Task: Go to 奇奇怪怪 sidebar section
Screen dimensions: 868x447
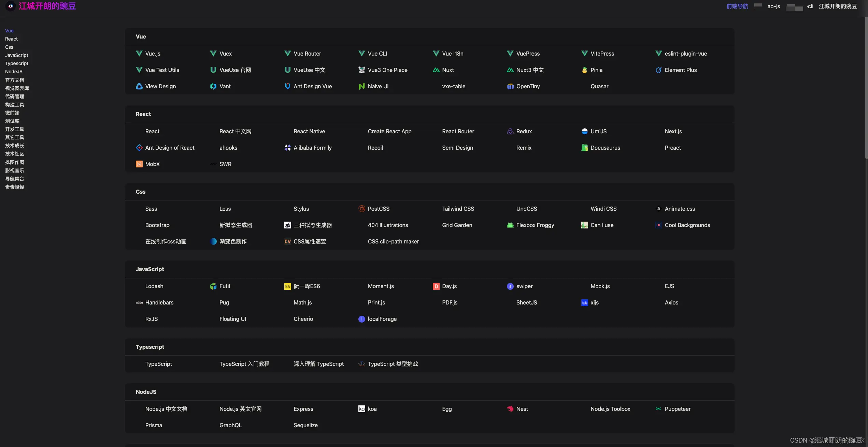Action: [x=15, y=187]
